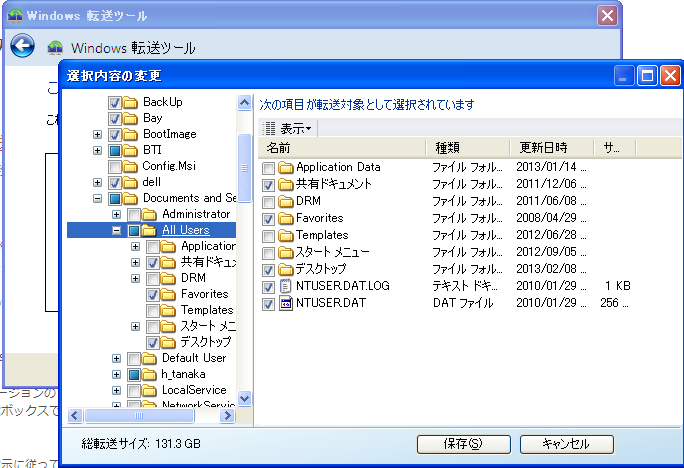Expand the LocalService tree node
This screenshot has height=468, width=684.
pos(116,390)
